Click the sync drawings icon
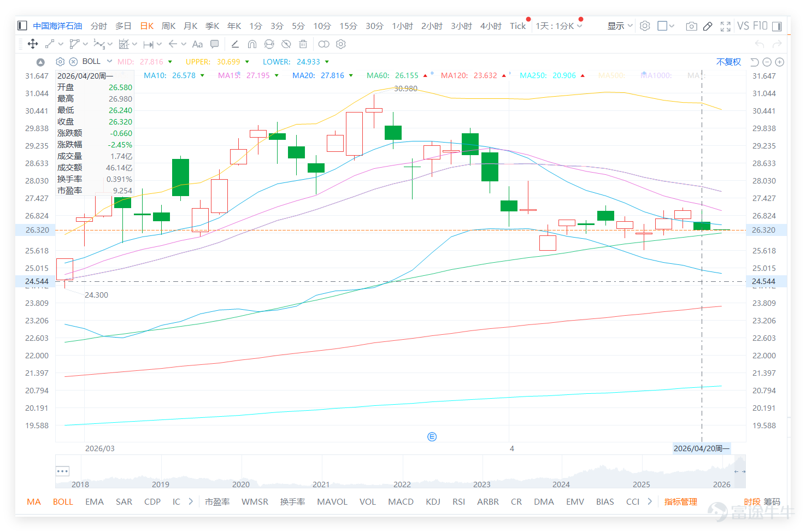The height and width of the screenshot is (532, 806). pyautogui.click(x=269, y=44)
